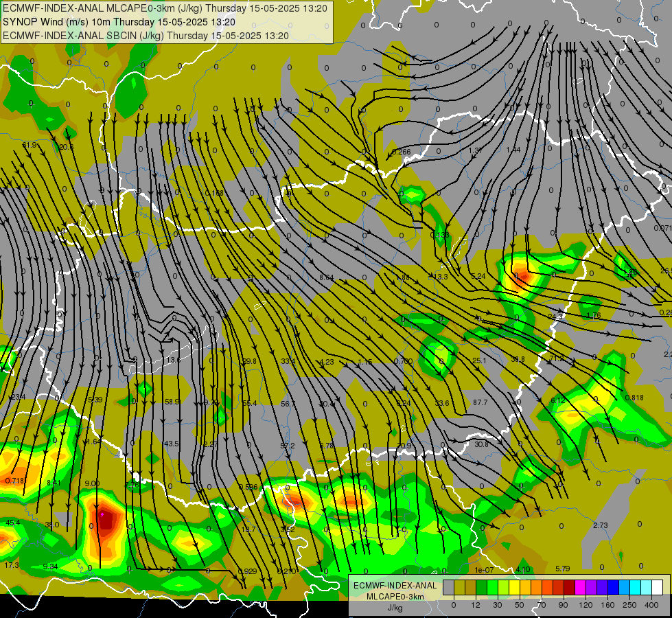Click the SBCIN title line in header
Image resolution: width=672 pixels, height=618 pixels.
[x=146, y=36]
